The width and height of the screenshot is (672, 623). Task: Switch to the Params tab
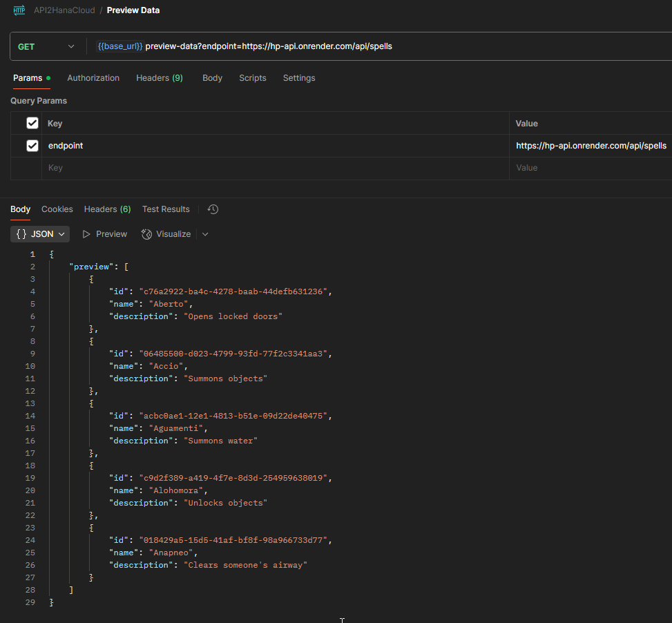tap(31, 78)
